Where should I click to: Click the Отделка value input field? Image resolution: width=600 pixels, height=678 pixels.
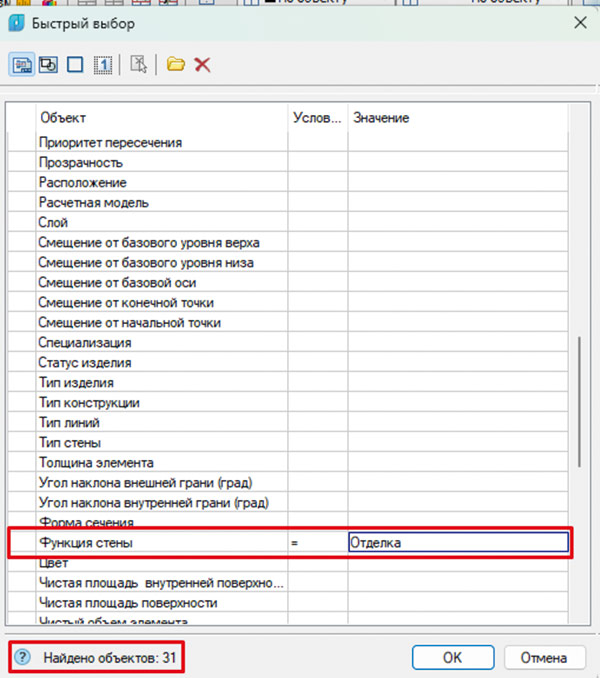pos(458,543)
